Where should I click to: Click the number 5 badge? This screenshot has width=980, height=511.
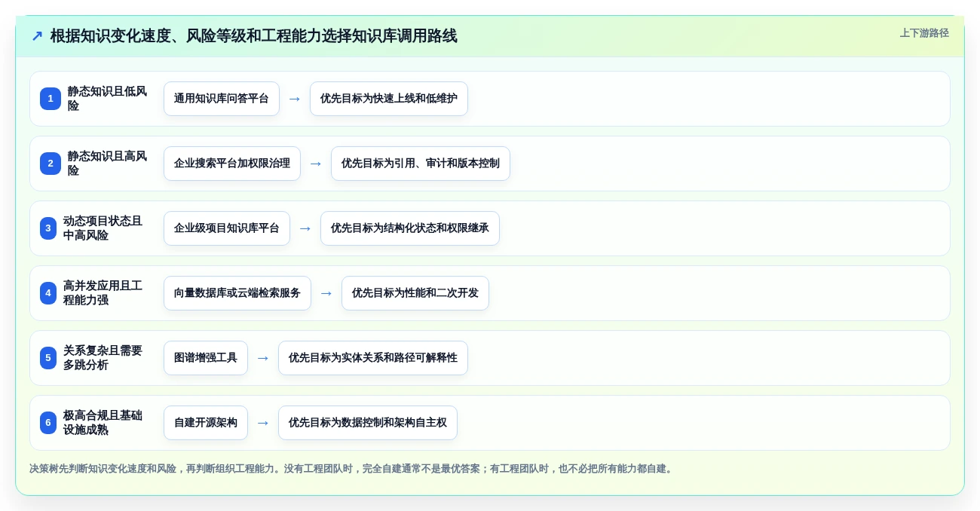point(48,358)
